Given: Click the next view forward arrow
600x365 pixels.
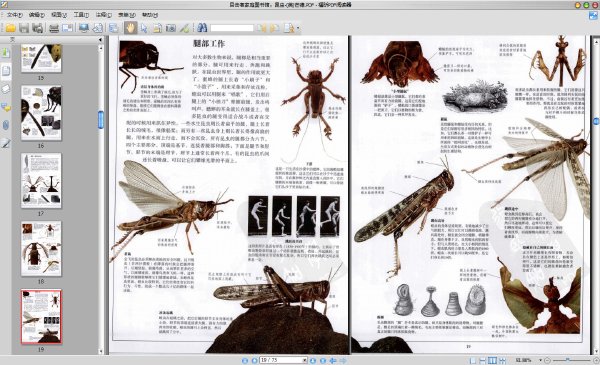Looking at the screenshot, I should (343, 360).
